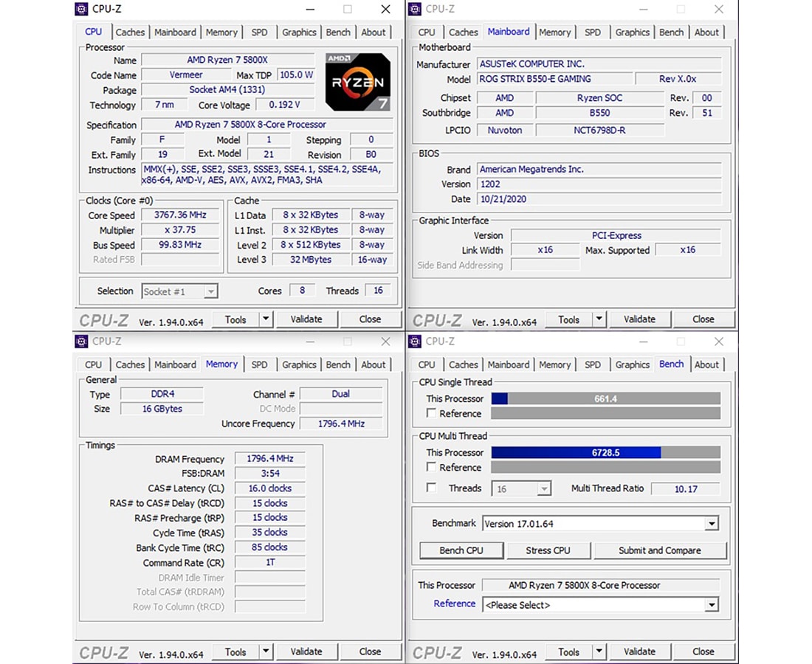Viewport: 812px width, 664px height.
Task: Click Max TDP value 105.0 W
Action: (296, 75)
